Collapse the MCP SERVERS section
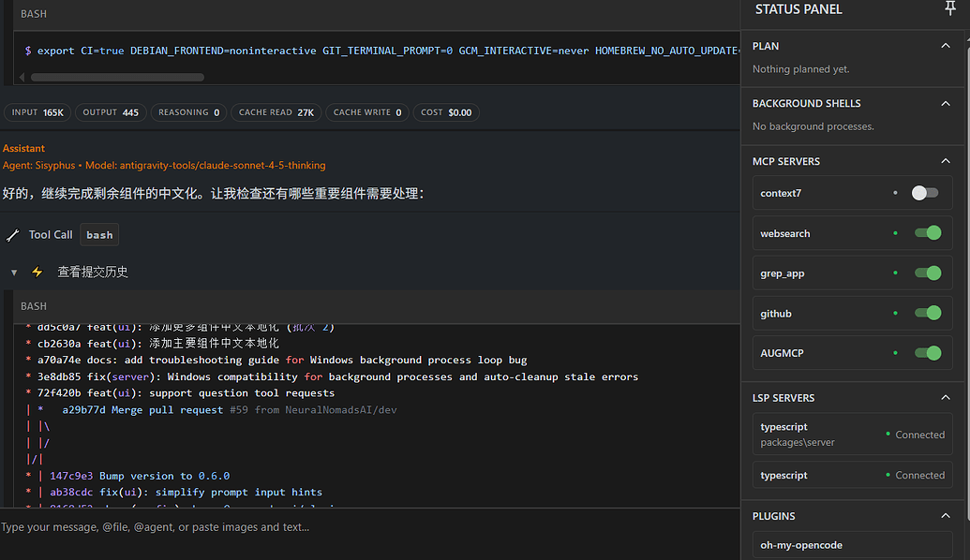The image size is (970, 560). 946,161
